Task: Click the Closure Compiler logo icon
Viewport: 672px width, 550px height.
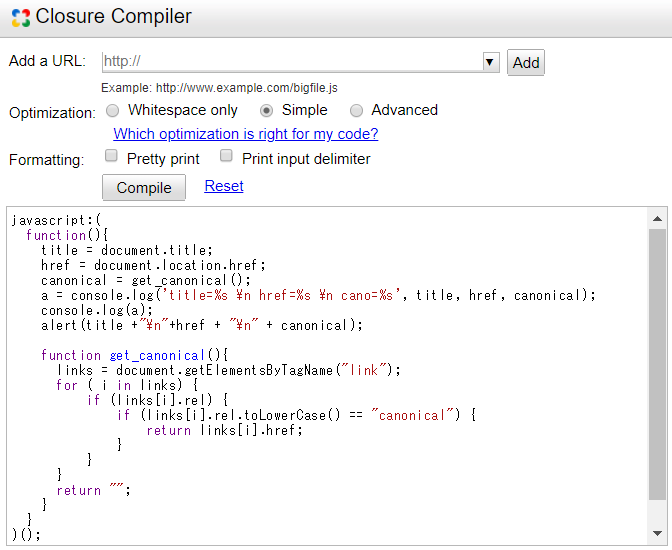Action: point(20,18)
